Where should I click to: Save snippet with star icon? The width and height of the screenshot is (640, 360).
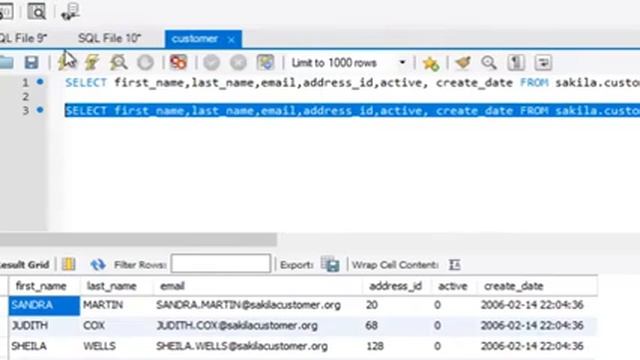[431, 63]
